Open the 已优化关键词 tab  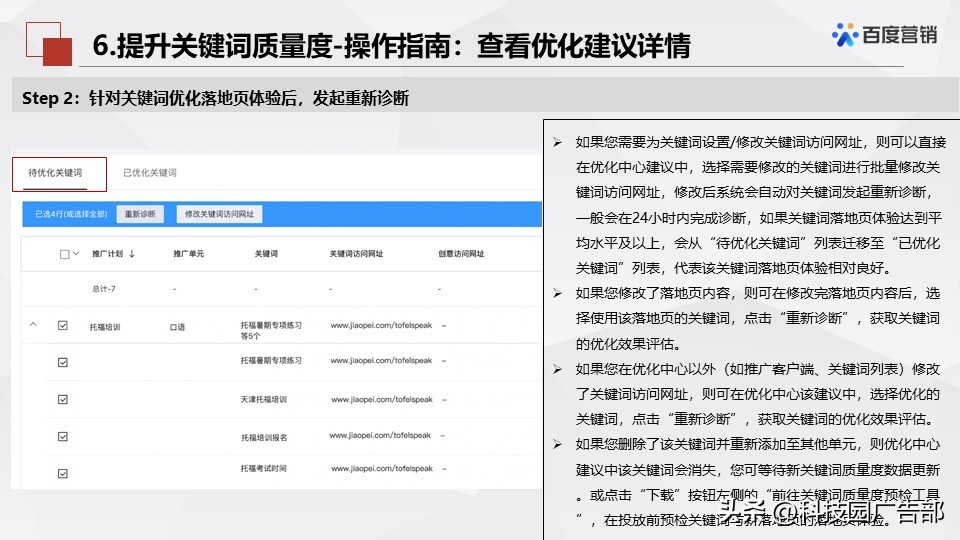tap(150, 173)
